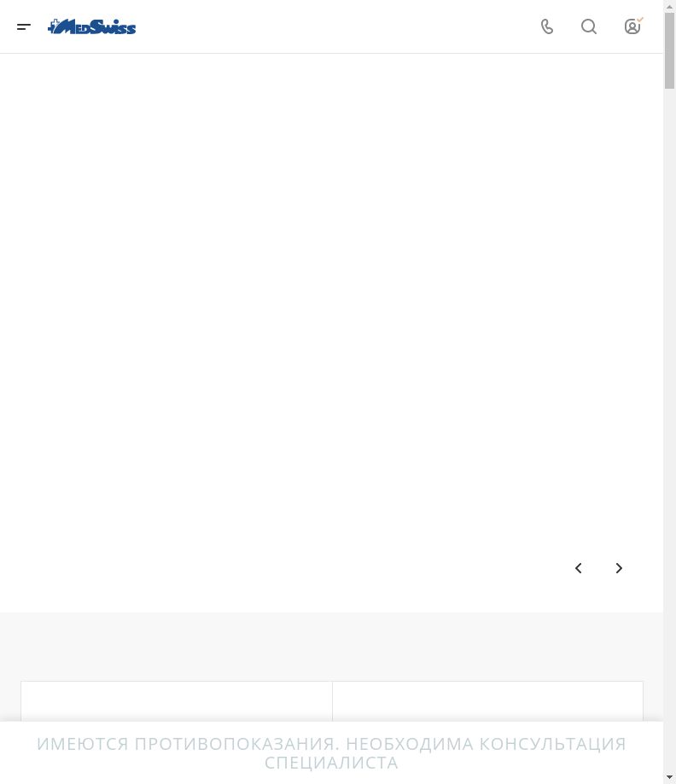
Task: Open the phone contact icon
Action: pyautogui.click(x=547, y=26)
